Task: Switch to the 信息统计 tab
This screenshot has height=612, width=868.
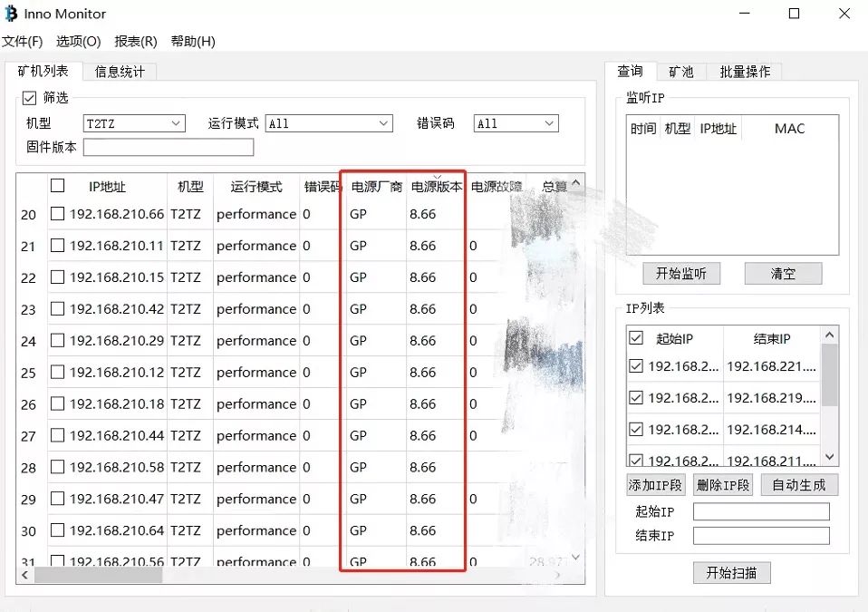Action: point(120,72)
